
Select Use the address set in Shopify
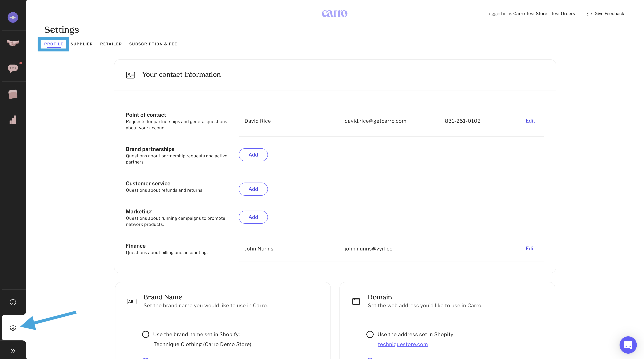pyautogui.click(x=370, y=334)
